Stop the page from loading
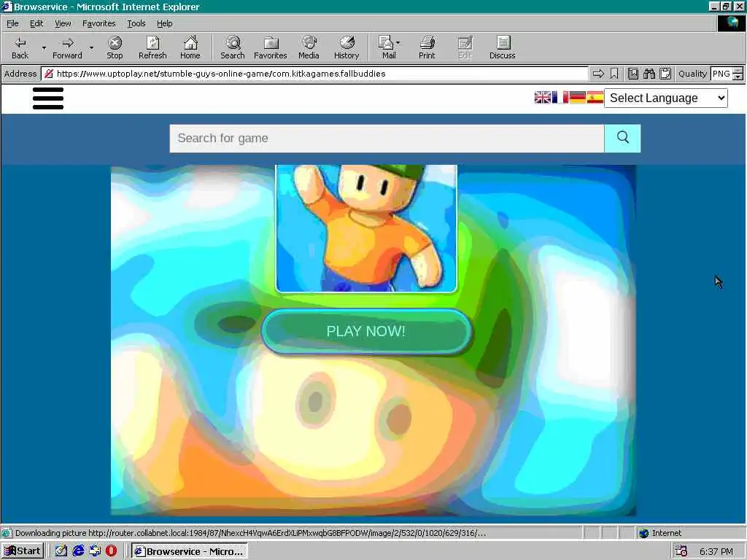The width and height of the screenshot is (747, 560). coord(115,47)
